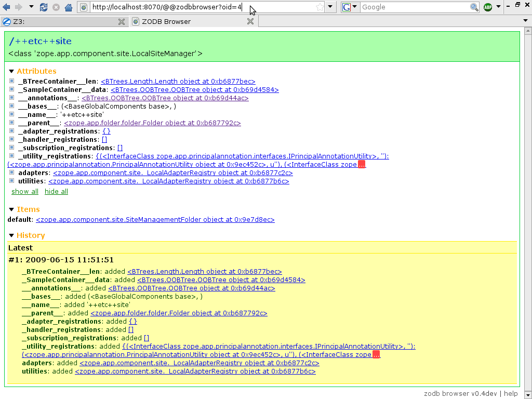Toggle the _BTreeContainer__len attribute box
532x399 pixels.
click(x=12, y=82)
